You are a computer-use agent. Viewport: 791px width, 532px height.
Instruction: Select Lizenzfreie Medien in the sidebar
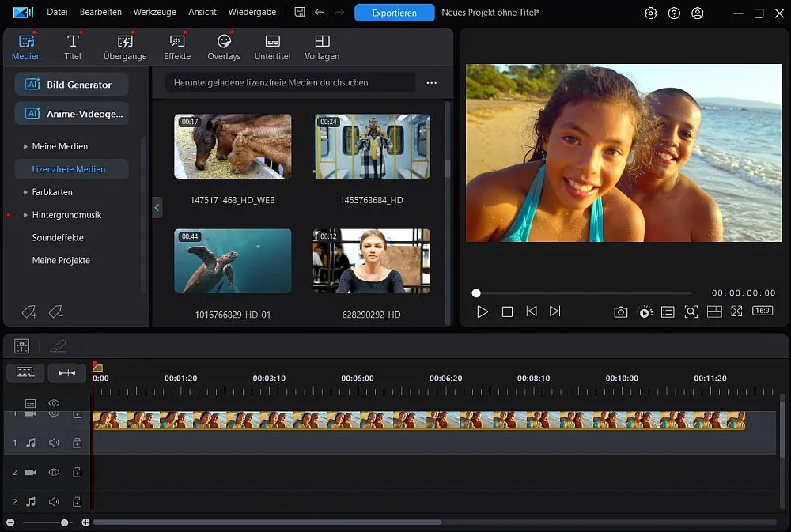tap(70, 169)
